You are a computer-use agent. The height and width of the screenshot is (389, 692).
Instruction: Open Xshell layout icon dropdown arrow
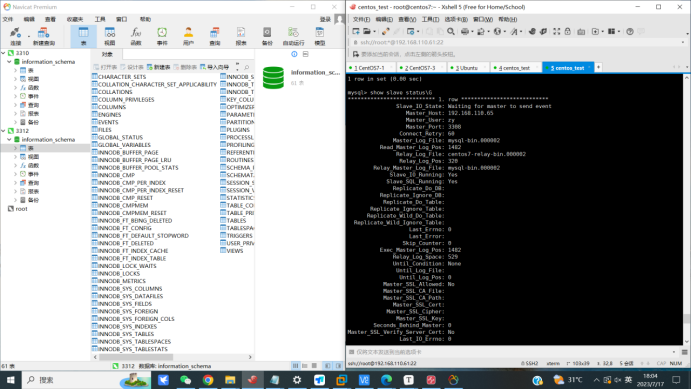(619, 32)
